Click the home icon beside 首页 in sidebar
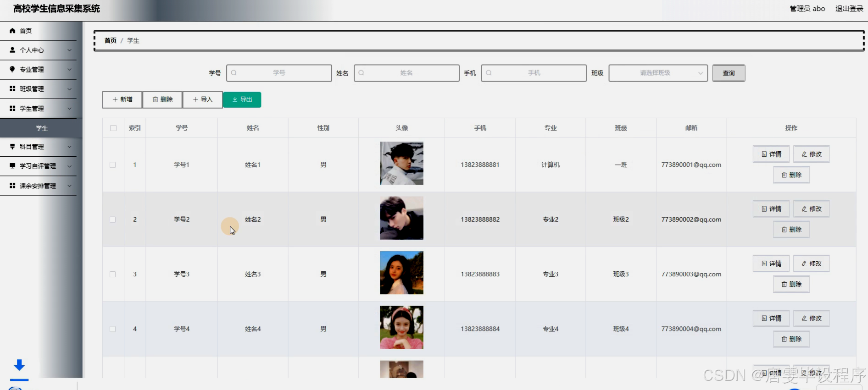 point(12,31)
